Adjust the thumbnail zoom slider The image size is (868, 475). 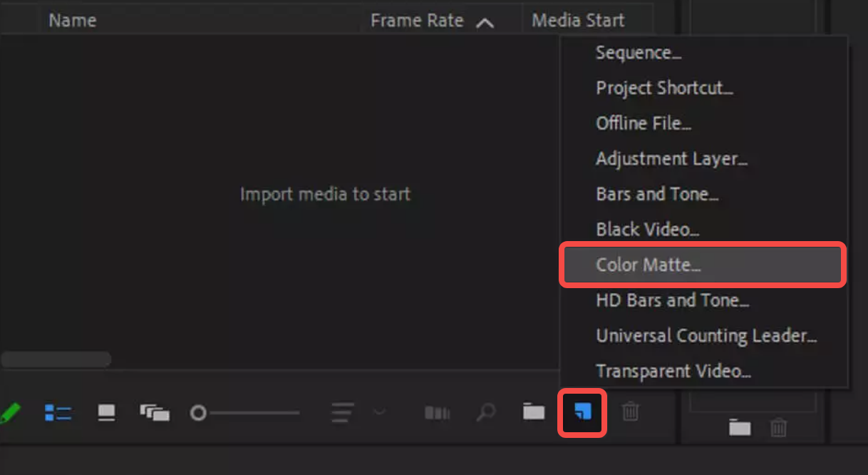tap(199, 412)
